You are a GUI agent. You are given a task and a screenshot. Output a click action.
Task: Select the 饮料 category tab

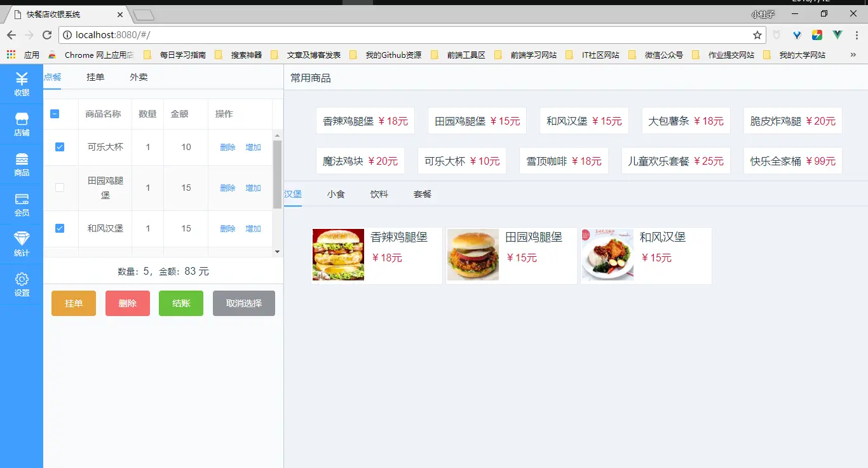[379, 194]
